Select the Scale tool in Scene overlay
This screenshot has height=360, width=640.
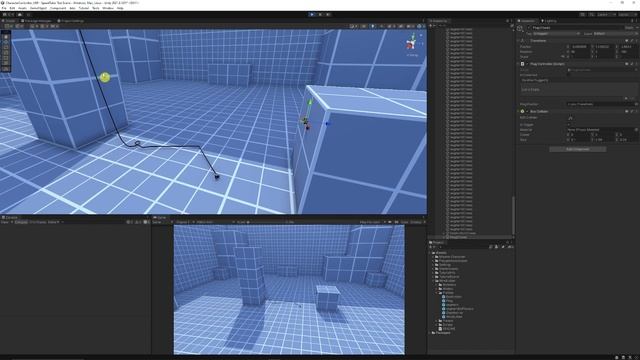6,53
